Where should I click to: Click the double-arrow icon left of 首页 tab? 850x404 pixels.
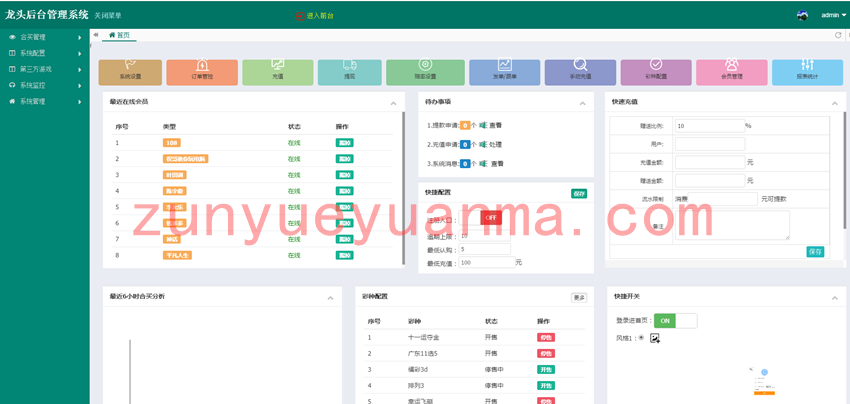[x=95, y=35]
